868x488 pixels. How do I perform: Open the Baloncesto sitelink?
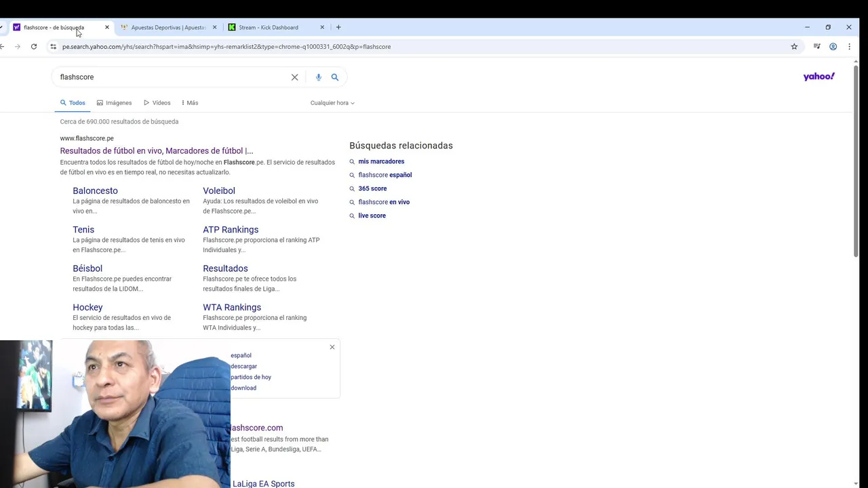coord(95,191)
